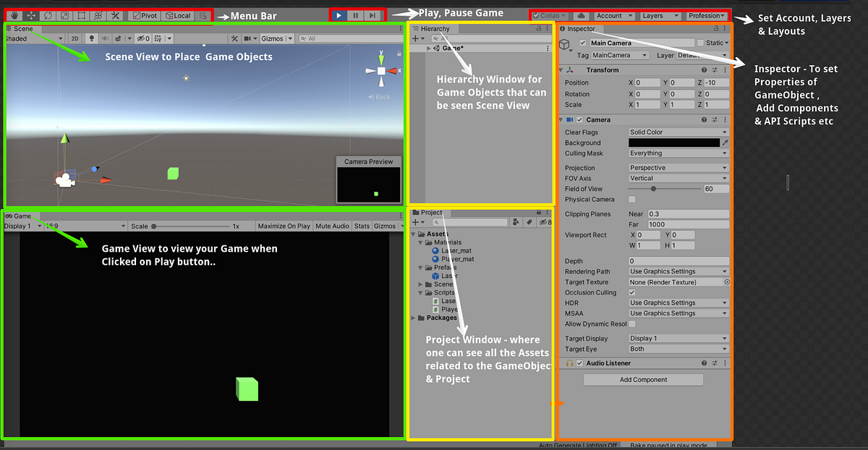Switch to the Hierarchy tab
Screen dimensions: 868x450
[x=435, y=29]
